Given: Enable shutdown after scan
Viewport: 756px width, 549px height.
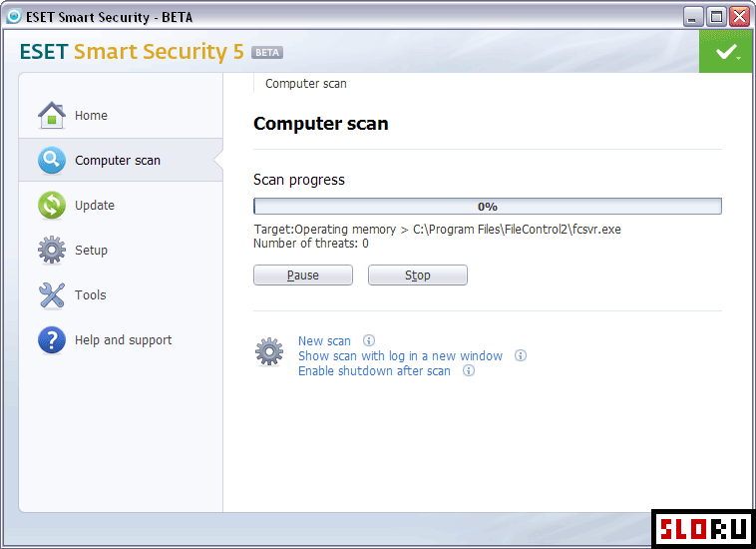Looking at the screenshot, I should (374, 371).
